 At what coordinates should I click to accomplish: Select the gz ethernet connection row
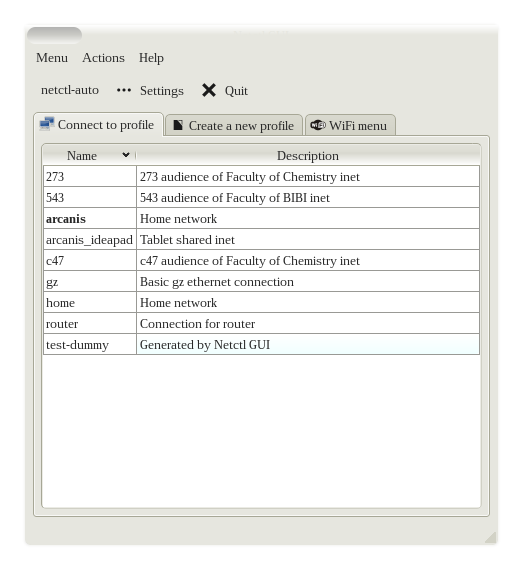pos(261,282)
